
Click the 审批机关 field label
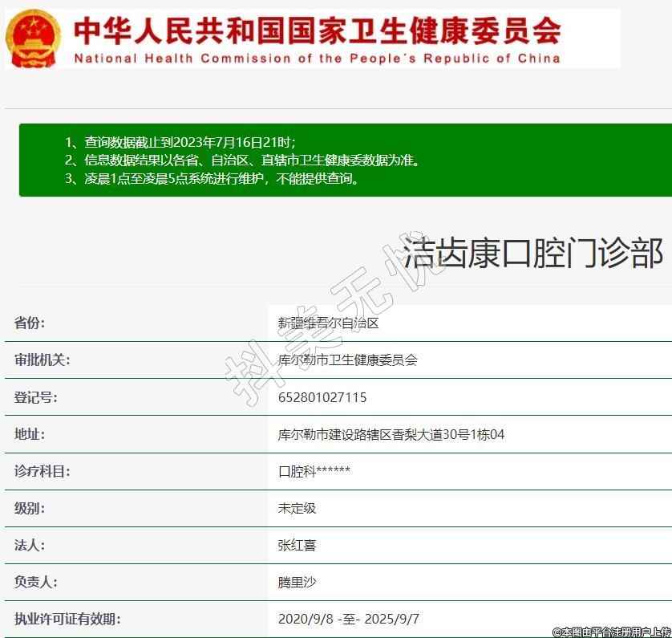[42, 360]
